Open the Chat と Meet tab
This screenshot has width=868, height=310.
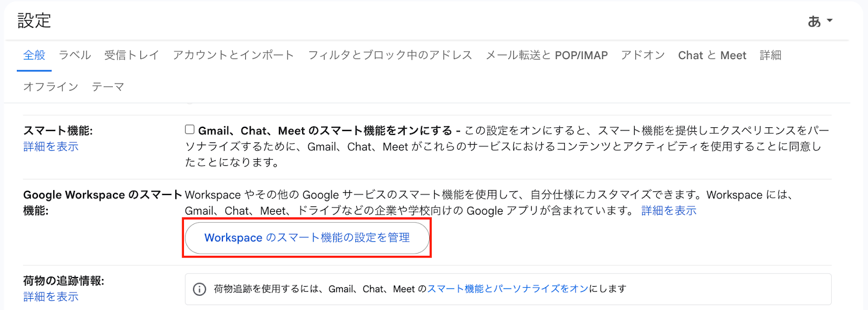pos(712,55)
